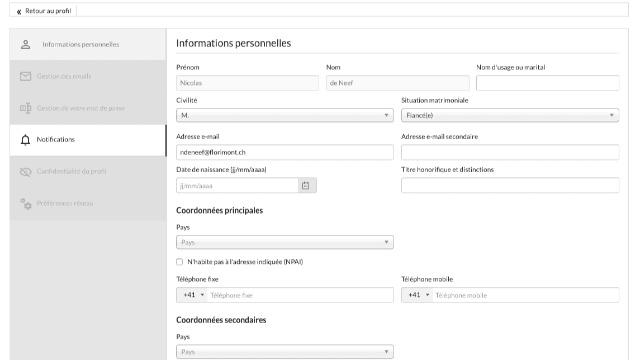Focus the Adresse e-mail secondaire field
This screenshot has height=360, width=640.
[510, 152]
